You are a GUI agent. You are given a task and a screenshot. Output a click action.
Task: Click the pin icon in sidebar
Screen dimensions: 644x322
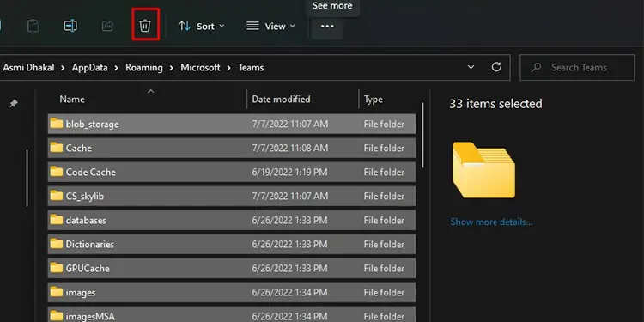click(x=14, y=104)
